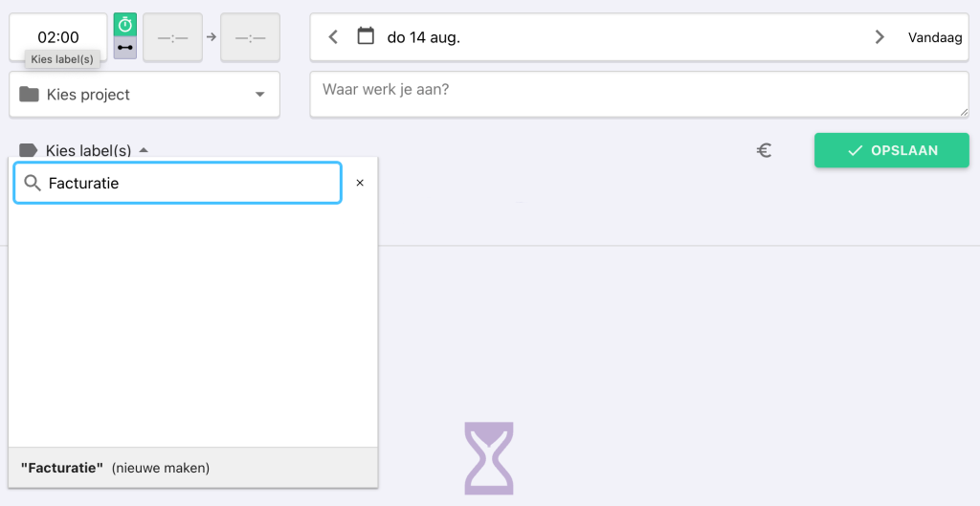Click the magnifier icon in label search
Screen dimensions: 980x506
[x=33, y=183]
